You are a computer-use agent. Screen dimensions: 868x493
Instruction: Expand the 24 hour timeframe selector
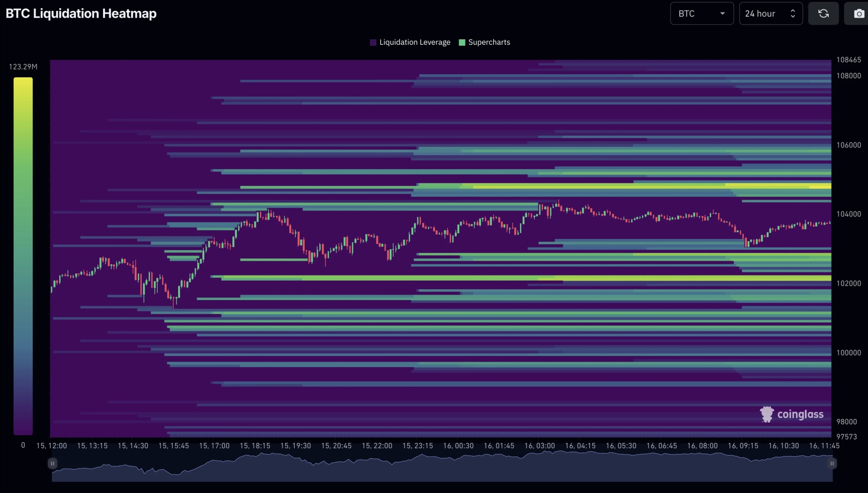771,14
